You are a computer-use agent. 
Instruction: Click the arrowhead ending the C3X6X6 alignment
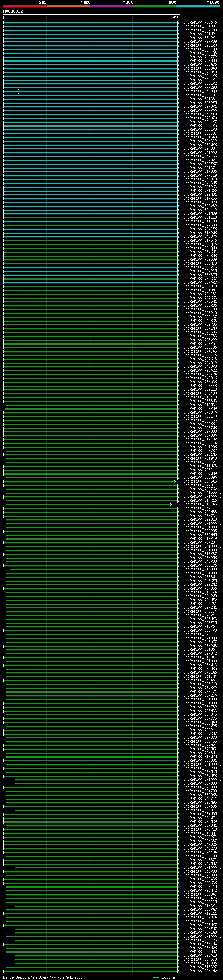point(175,481)
